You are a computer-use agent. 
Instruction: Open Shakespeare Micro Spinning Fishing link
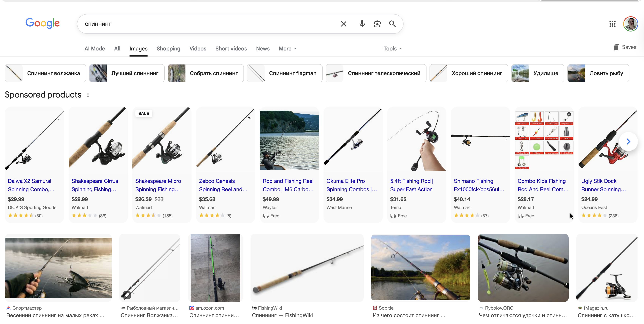(158, 185)
